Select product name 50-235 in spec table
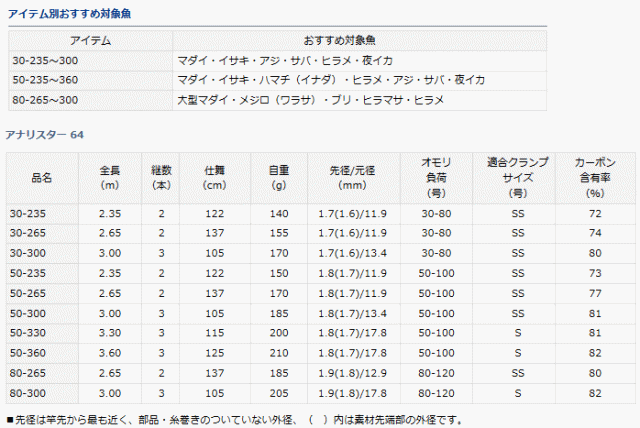Screen dimensions: 640x428 coord(28,273)
